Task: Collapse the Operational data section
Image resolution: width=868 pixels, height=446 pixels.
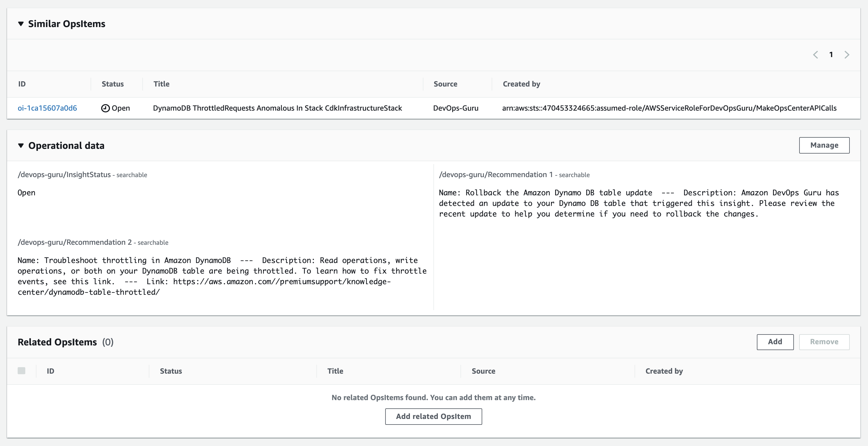Action: click(x=21, y=146)
